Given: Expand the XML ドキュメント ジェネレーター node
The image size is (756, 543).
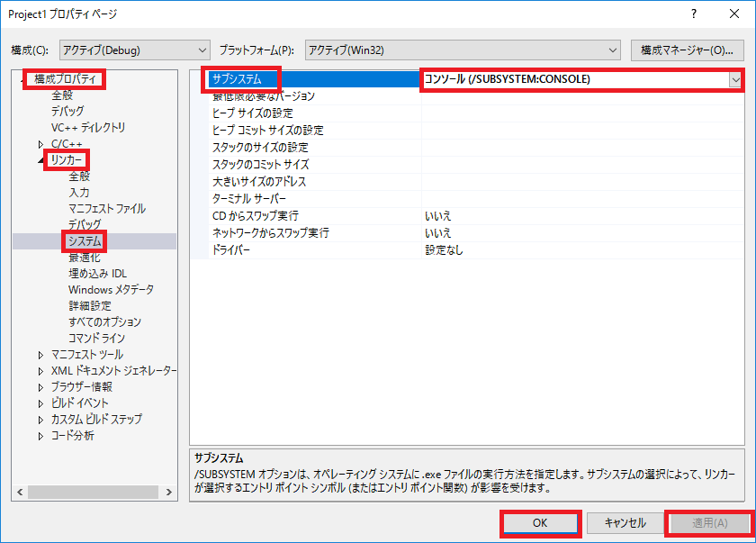Looking at the screenshot, I should point(41,371).
